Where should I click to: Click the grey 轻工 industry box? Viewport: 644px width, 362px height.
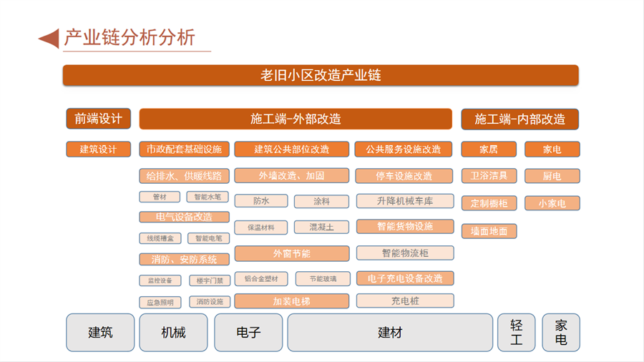(516, 333)
